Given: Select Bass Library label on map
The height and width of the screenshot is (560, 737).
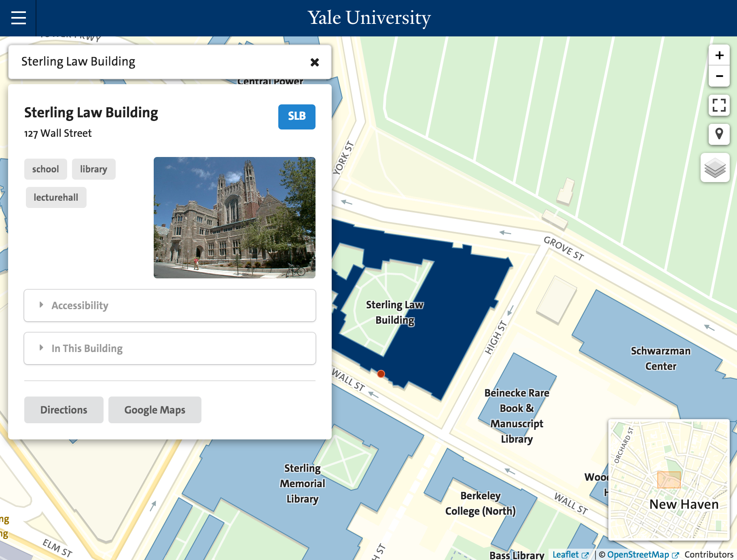Looking at the screenshot, I should click(x=517, y=555).
